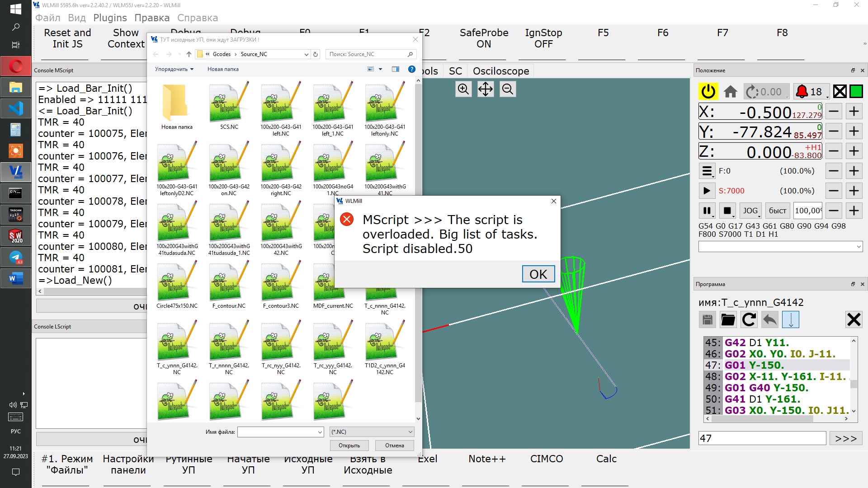Click OK in the error dialog

point(538,274)
